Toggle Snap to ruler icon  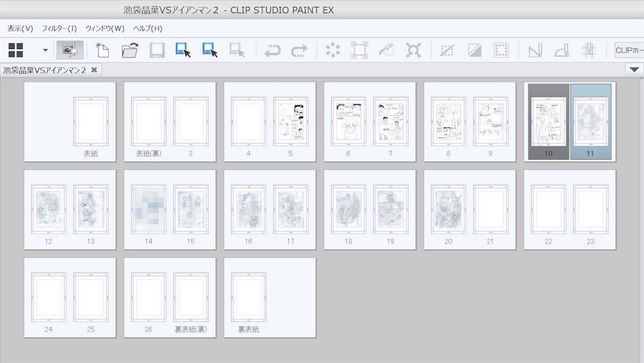tap(535, 50)
